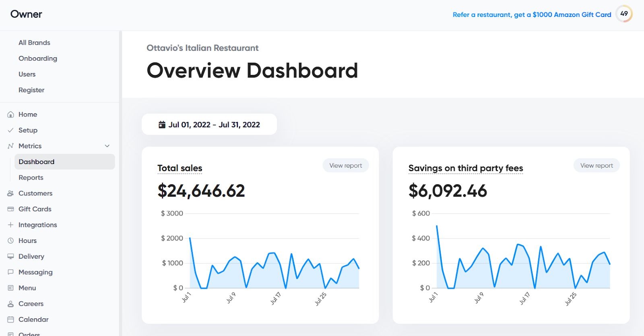
Task: View report for Total sales
Action: tap(346, 165)
